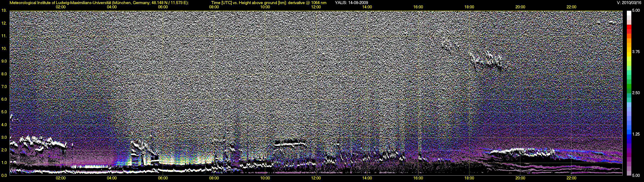Image resolution: width=644 pixels, height=182 pixels.
Task: Click the 02:00 label on the top time axis
Action: [x=61, y=7]
